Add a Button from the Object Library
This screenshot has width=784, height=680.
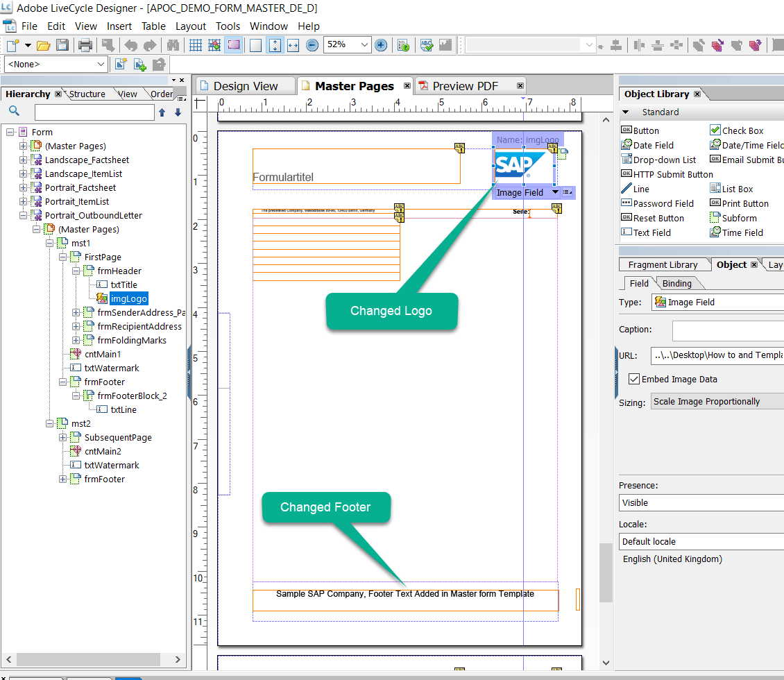[645, 130]
